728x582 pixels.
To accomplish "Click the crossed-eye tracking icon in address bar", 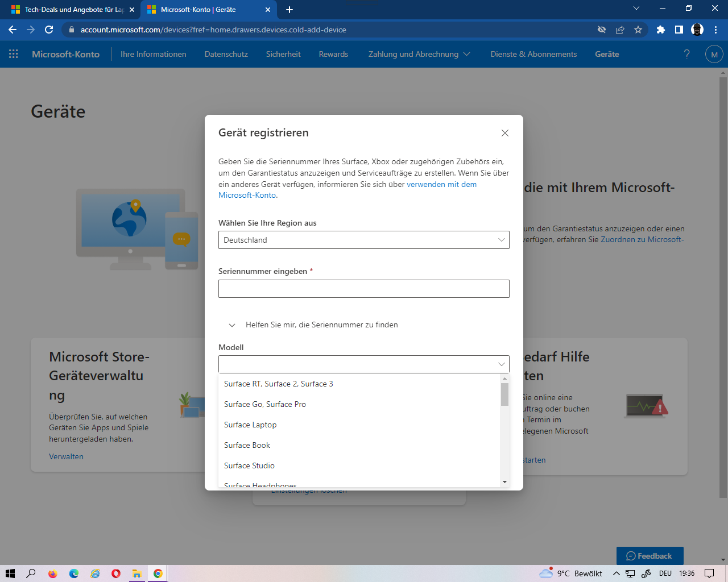I will click(x=602, y=30).
